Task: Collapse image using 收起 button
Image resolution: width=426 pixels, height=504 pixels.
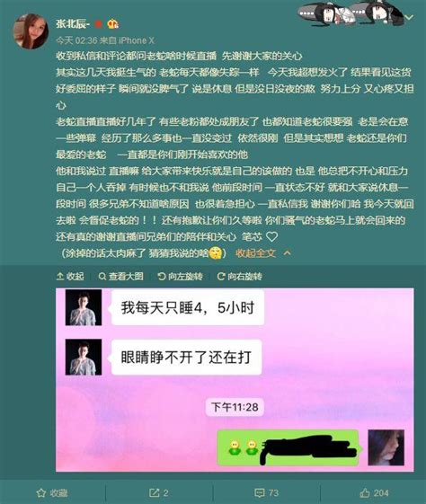Action: (x=70, y=276)
